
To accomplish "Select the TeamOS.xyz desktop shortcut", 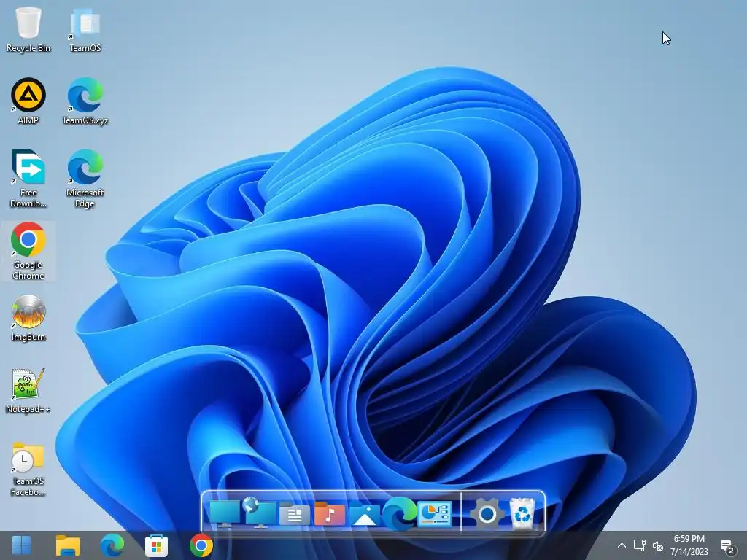I will (x=85, y=101).
